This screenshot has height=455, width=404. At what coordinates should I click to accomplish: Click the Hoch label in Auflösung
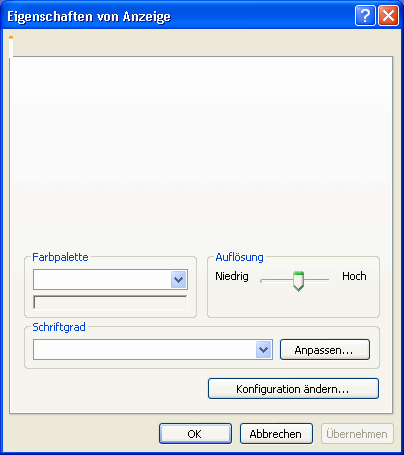pyautogui.click(x=354, y=276)
